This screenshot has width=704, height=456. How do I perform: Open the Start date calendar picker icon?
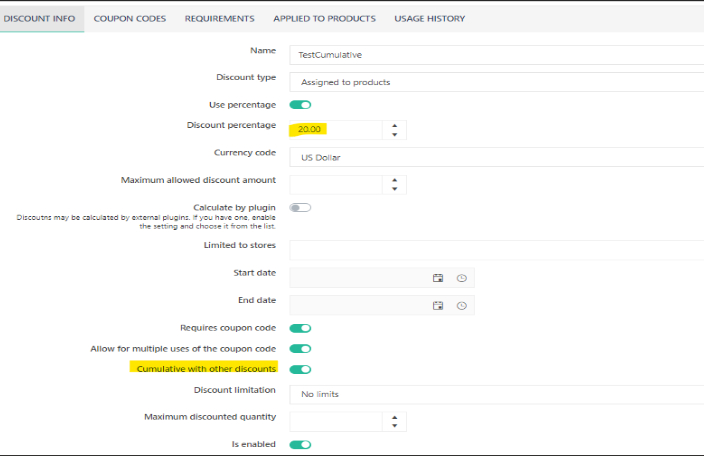(437, 278)
